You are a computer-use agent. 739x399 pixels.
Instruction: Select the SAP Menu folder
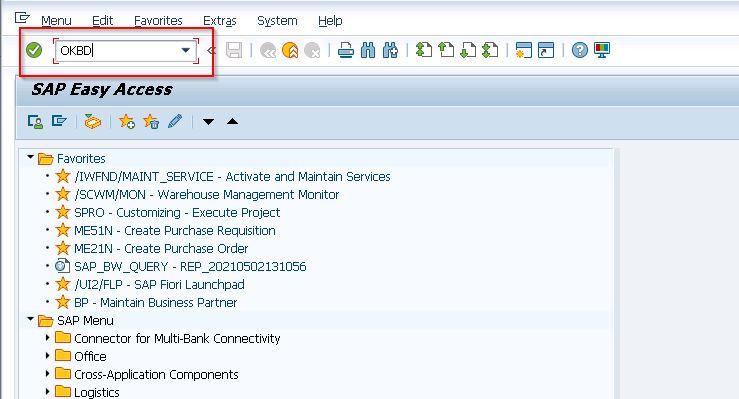coord(85,321)
